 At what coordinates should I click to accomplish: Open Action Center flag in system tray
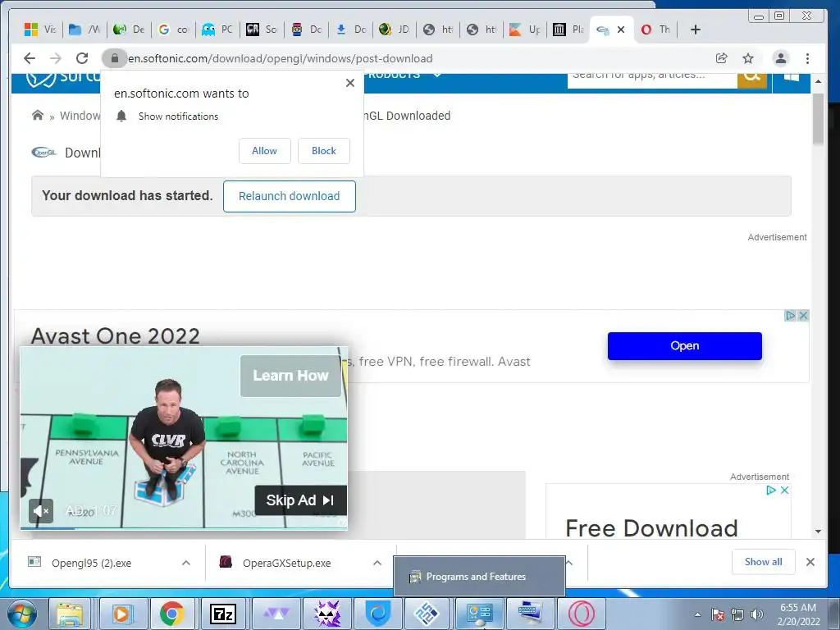point(718,614)
